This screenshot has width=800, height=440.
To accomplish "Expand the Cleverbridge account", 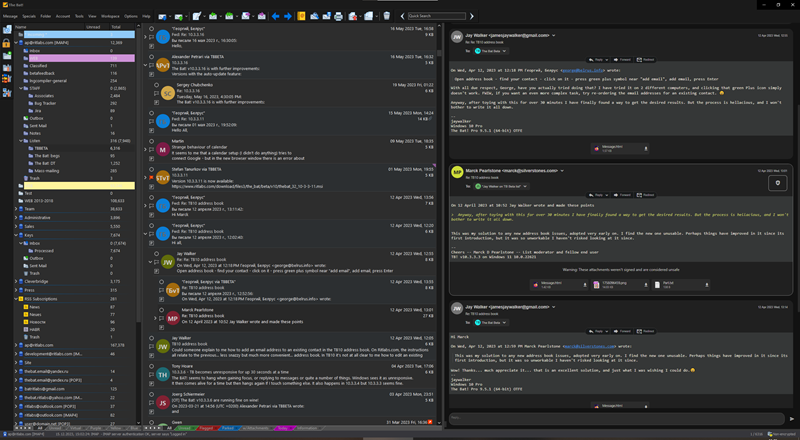I will [16, 281].
